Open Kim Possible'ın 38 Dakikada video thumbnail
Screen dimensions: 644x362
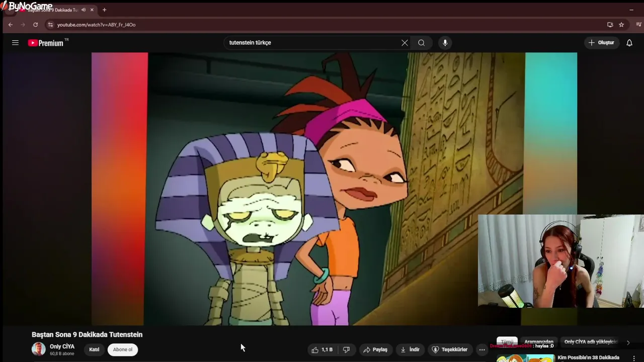526,358
